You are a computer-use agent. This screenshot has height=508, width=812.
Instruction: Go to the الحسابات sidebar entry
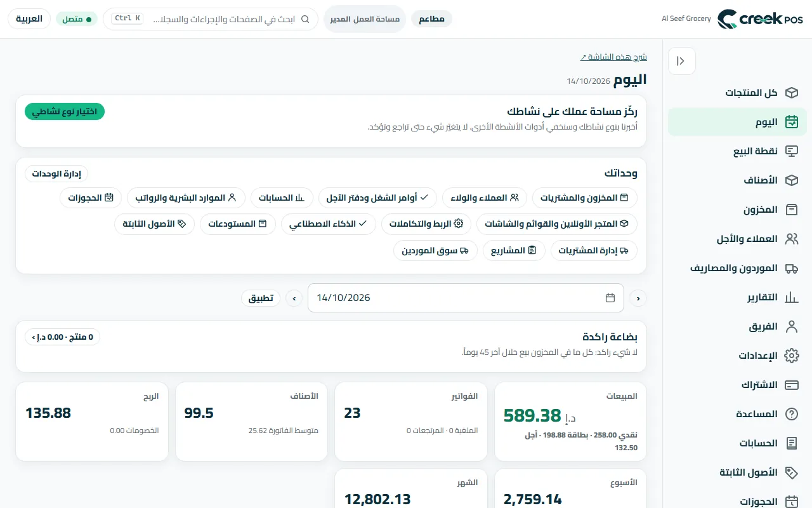click(x=737, y=443)
